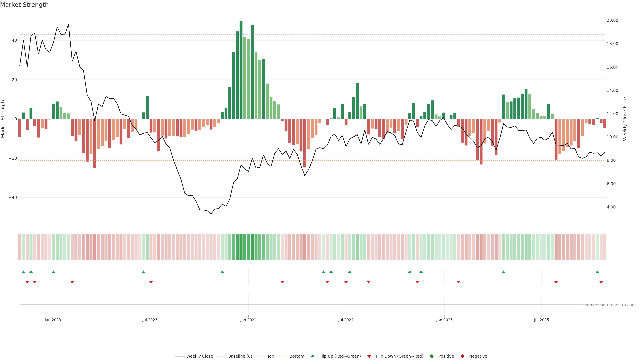
Task: Click the green Flip Up legend triangle
Action: [x=312, y=356]
